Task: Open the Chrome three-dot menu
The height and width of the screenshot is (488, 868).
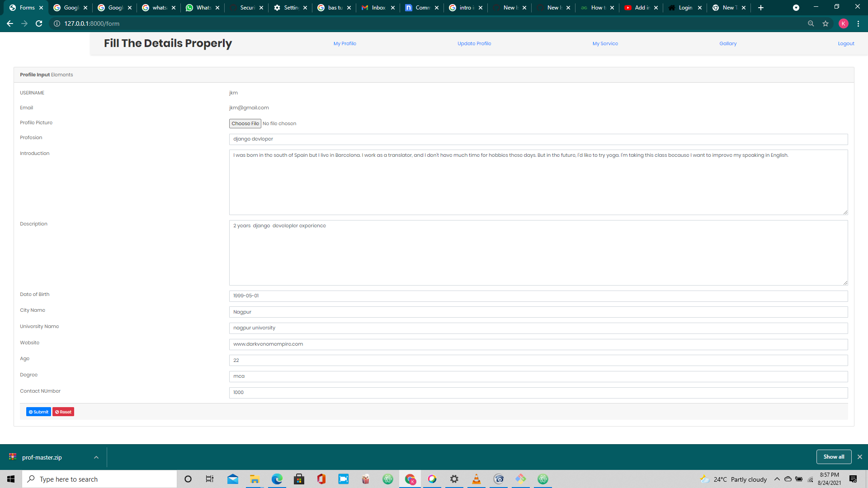Action: (859, 23)
